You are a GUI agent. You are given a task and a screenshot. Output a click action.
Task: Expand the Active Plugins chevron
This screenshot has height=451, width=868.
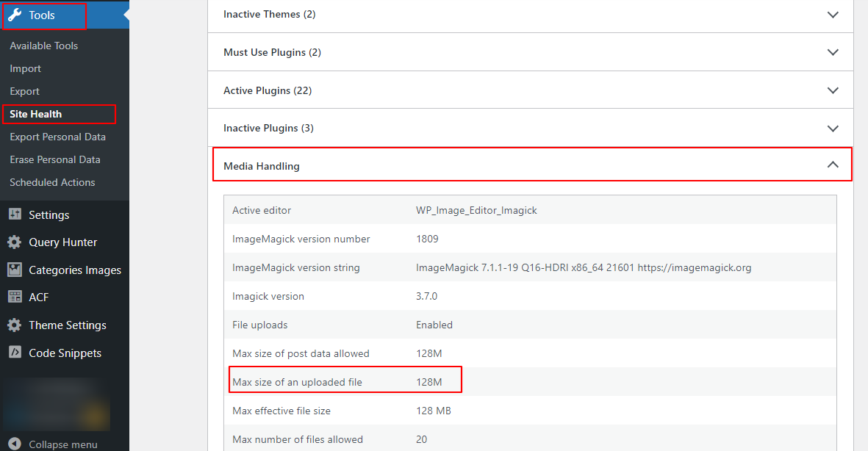tap(833, 90)
